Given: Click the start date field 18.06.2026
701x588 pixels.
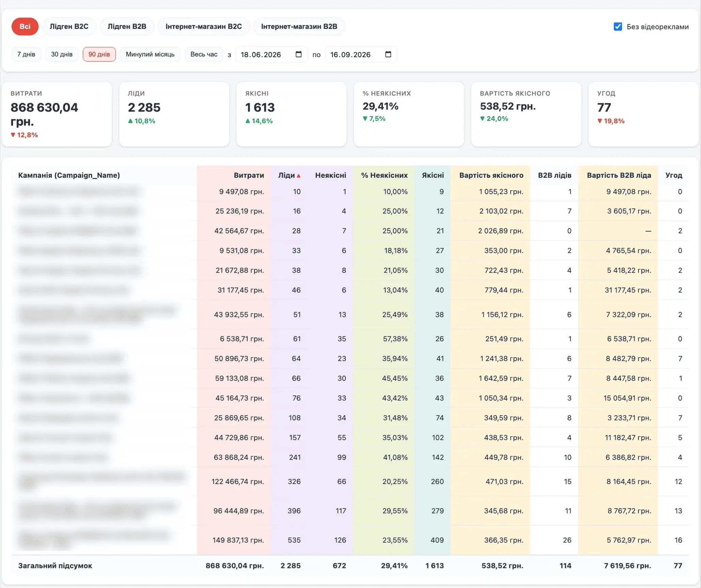Looking at the screenshot, I should point(271,55).
